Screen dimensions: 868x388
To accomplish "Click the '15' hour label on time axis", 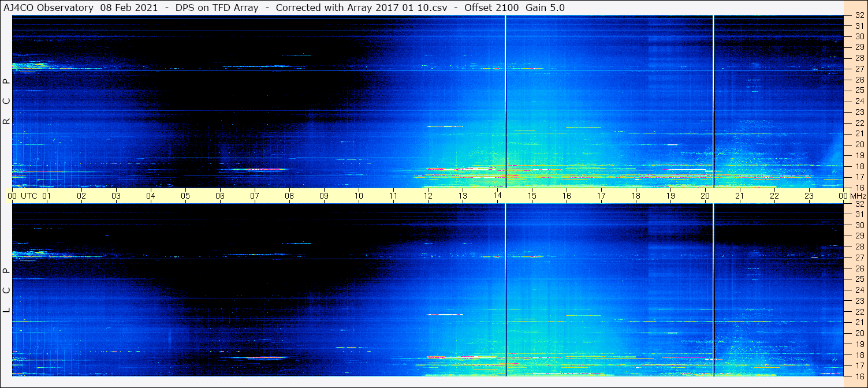I will [532, 196].
